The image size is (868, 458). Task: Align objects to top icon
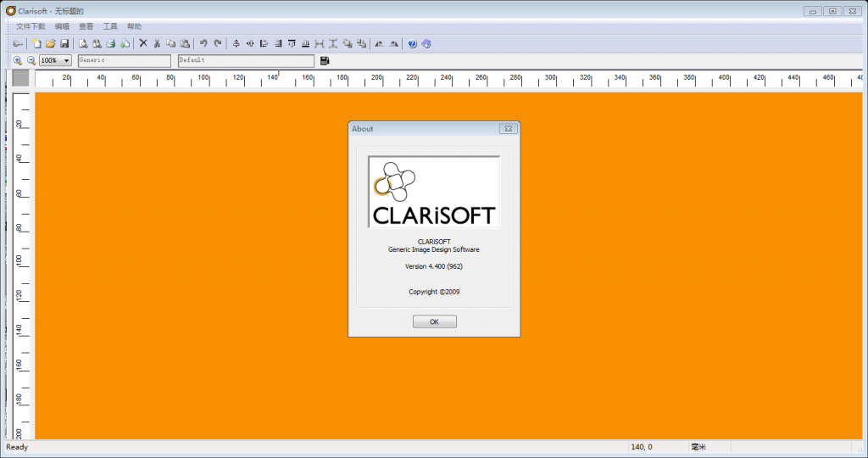(x=292, y=44)
